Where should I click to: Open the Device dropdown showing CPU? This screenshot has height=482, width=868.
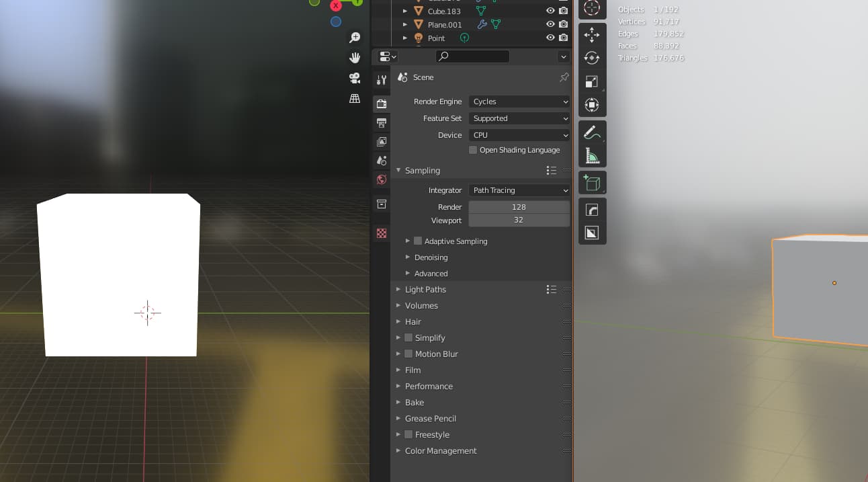(519, 135)
